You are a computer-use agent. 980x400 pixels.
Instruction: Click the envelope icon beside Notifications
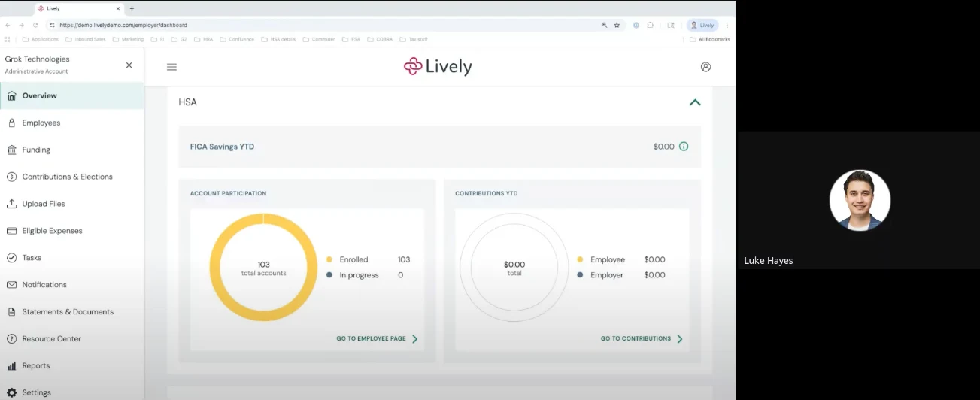(11, 285)
